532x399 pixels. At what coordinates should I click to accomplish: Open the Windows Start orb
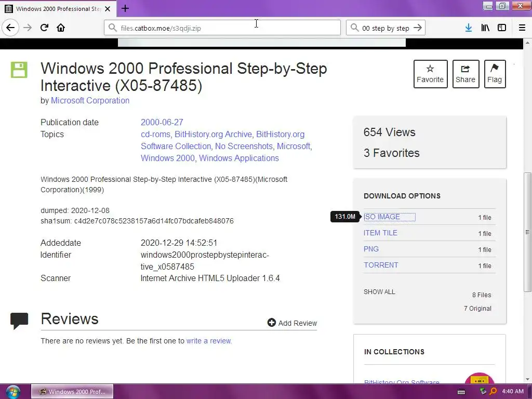point(13,392)
